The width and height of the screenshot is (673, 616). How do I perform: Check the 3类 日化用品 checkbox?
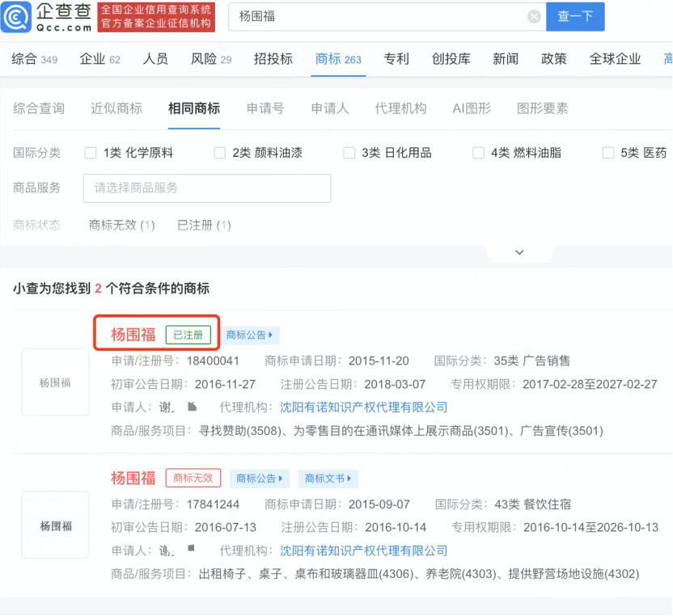(349, 153)
